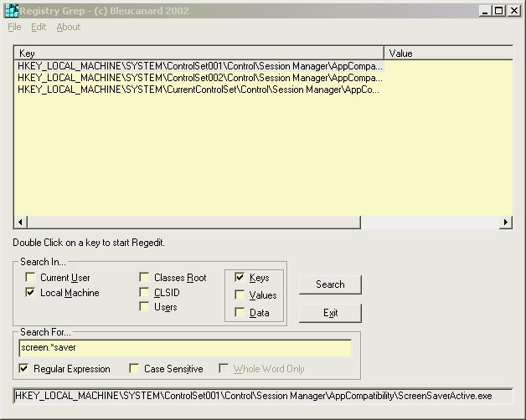The width and height of the screenshot is (526, 420).
Task: Select the ControlSet001 result row
Action: (200, 66)
